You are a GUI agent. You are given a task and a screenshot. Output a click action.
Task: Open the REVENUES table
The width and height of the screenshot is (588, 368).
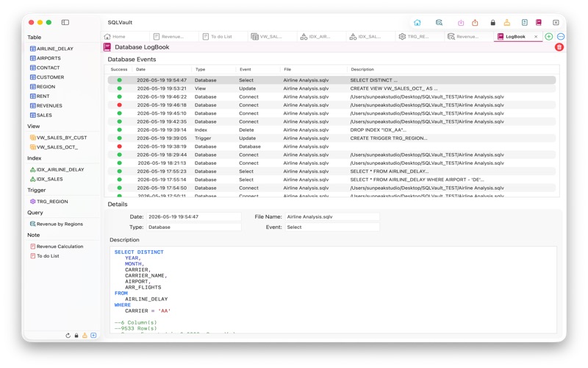tap(46, 105)
